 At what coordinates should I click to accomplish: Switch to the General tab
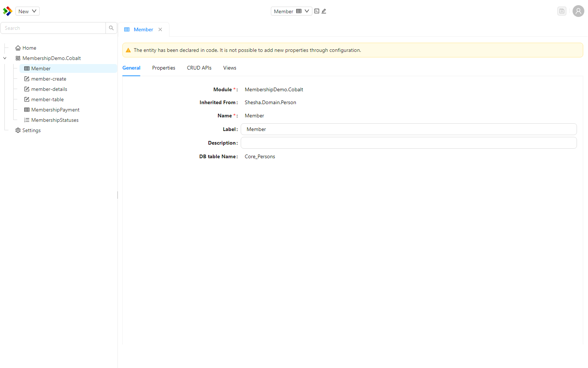click(131, 68)
